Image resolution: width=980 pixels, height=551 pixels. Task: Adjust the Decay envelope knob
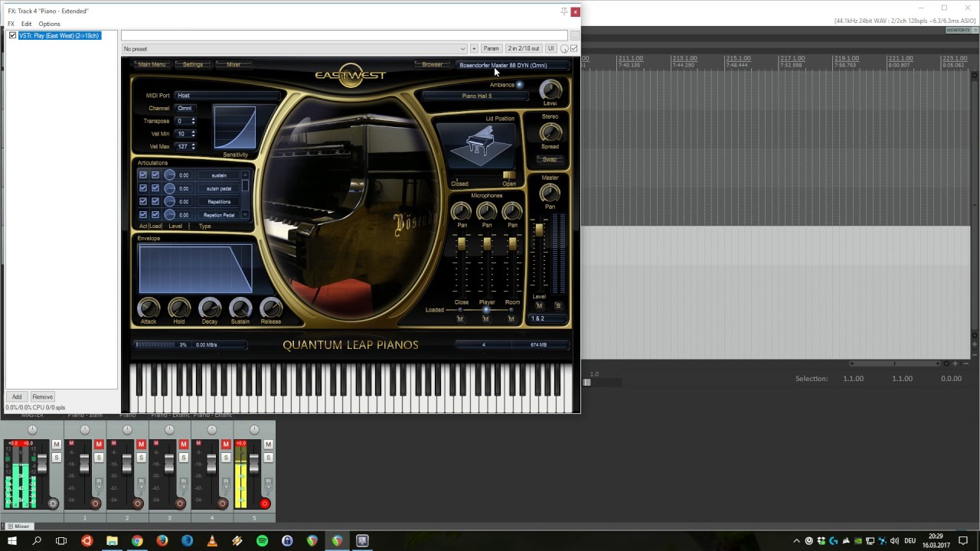click(210, 308)
